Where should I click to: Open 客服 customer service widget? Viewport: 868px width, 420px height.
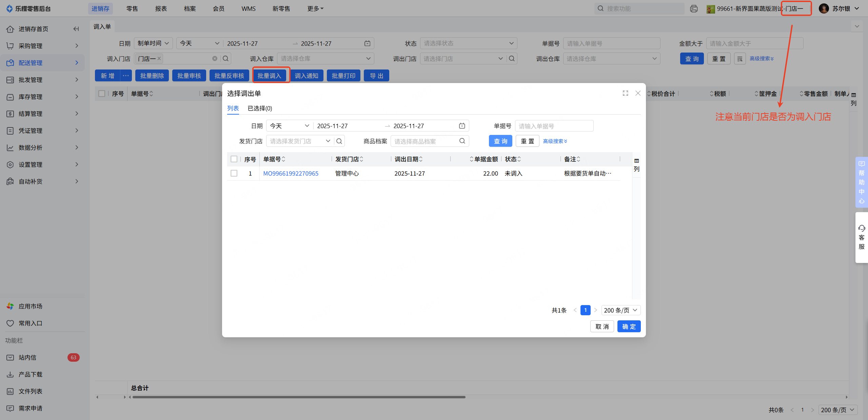pyautogui.click(x=861, y=237)
